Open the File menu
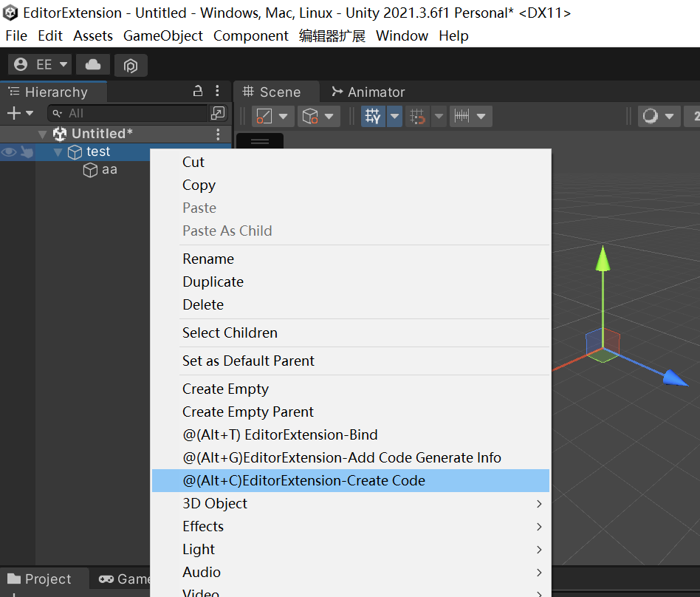Viewport: 700px width, 597px height. coord(16,35)
